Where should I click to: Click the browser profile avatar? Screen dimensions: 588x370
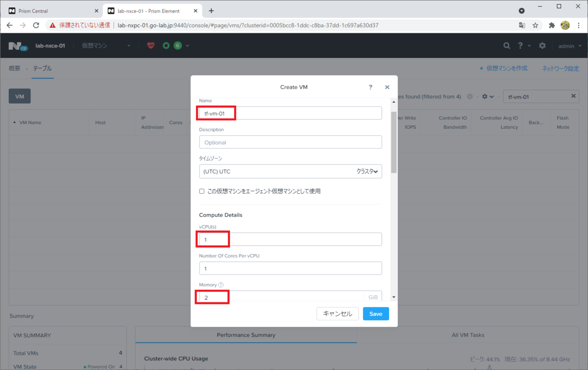click(565, 25)
